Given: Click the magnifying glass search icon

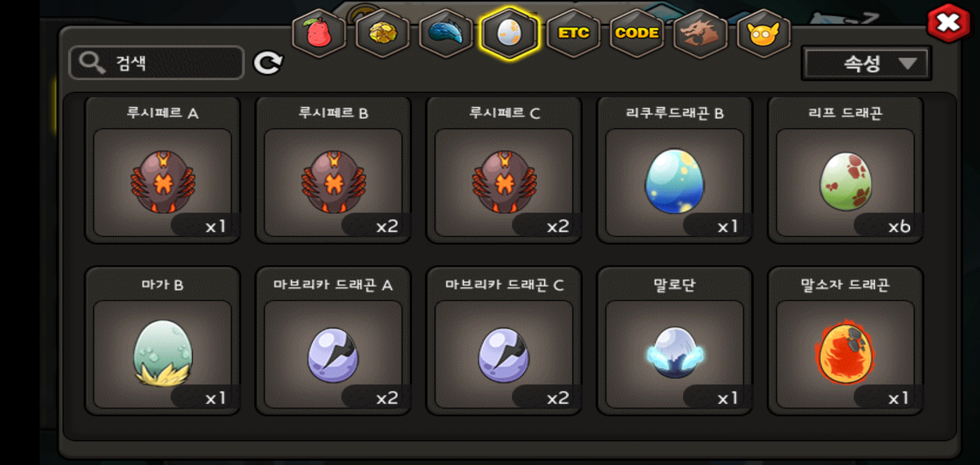Looking at the screenshot, I should [92, 63].
